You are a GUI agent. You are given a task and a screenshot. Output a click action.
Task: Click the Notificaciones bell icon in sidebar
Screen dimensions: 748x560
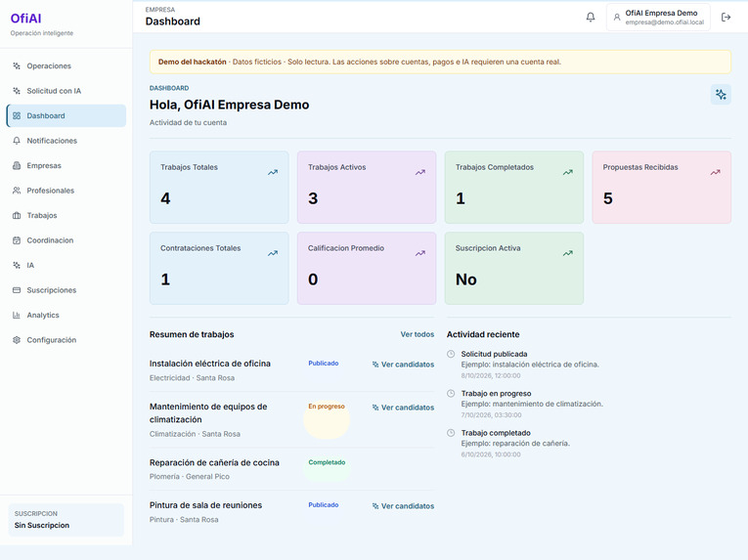point(17,141)
